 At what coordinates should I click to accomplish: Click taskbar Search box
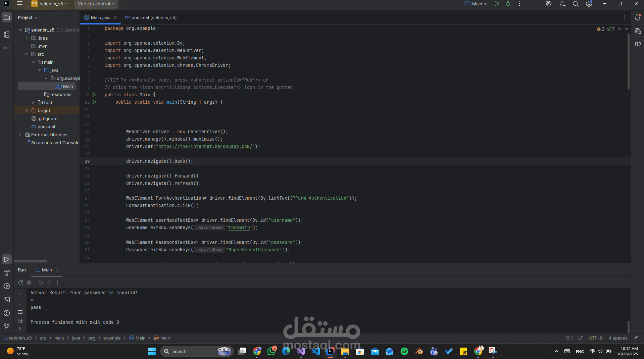[x=197, y=351]
